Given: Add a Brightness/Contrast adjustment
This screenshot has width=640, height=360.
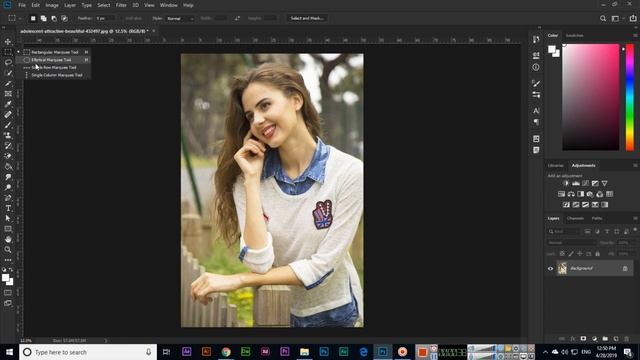Looking at the screenshot, I should (566, 183).
